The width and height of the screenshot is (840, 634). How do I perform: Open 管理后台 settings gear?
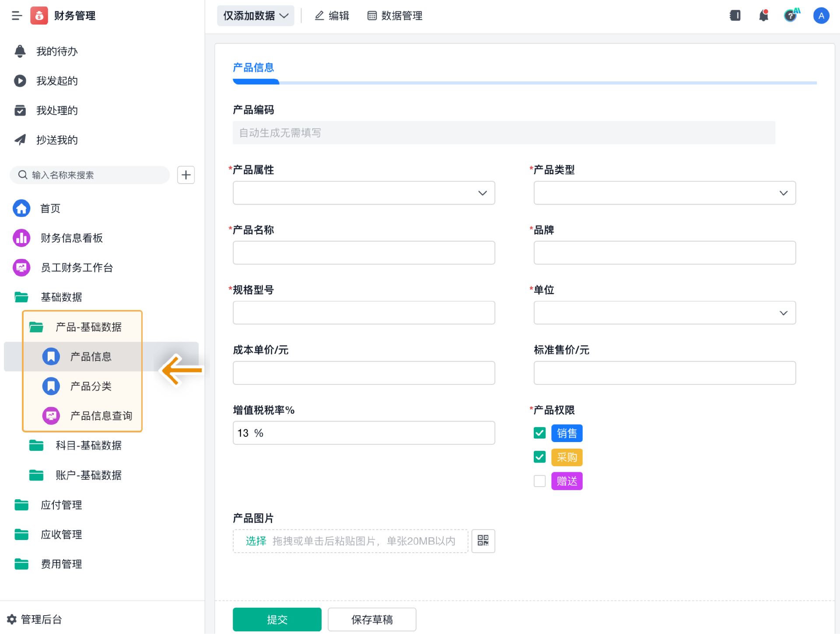click(x=12, y=619)
